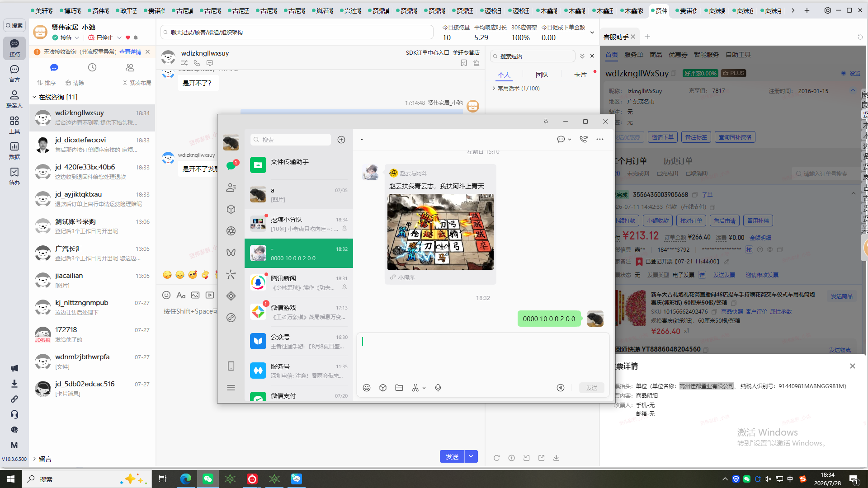Image resolution: width=868 pixels, height=488 pixels.
Task: Show more shop tabs with the right arrow
Action: point(793,10)
